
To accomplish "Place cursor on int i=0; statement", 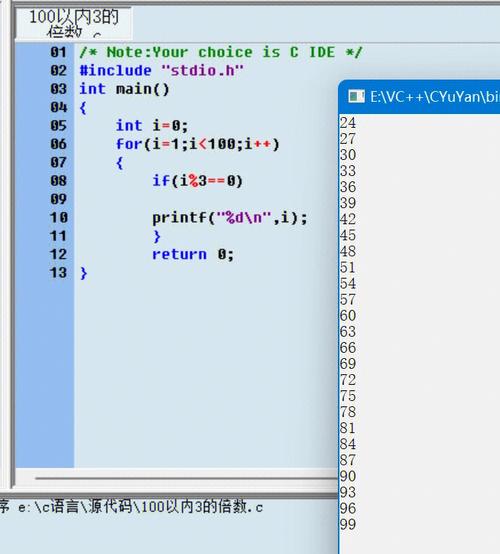I will (152, 126).
